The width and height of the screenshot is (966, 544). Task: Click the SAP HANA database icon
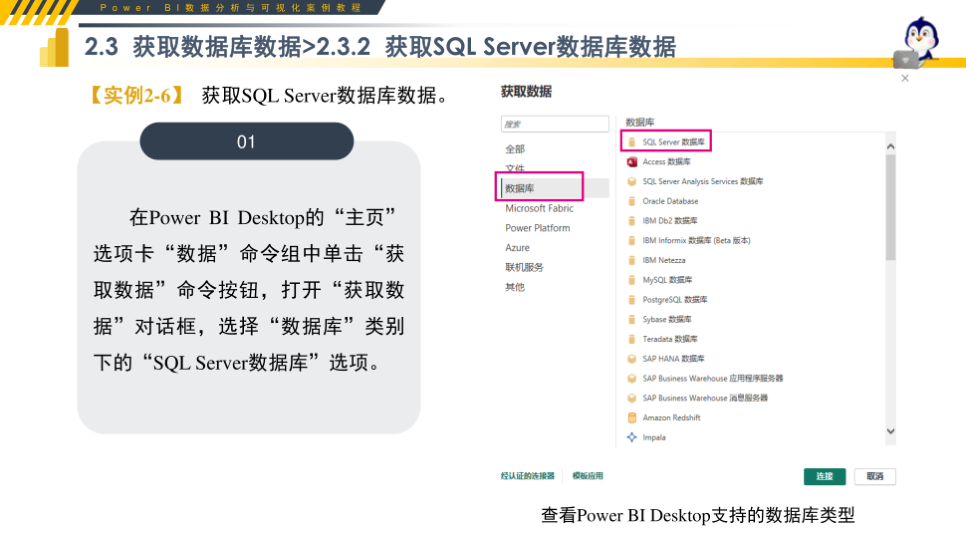point(631,359)
